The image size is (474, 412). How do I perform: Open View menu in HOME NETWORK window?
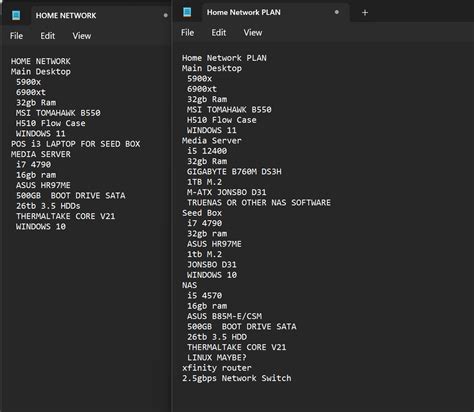(82, 36)
